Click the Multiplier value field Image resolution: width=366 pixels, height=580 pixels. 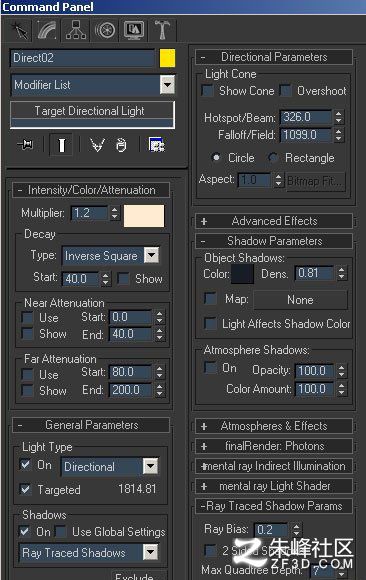[x=90, y=213]
